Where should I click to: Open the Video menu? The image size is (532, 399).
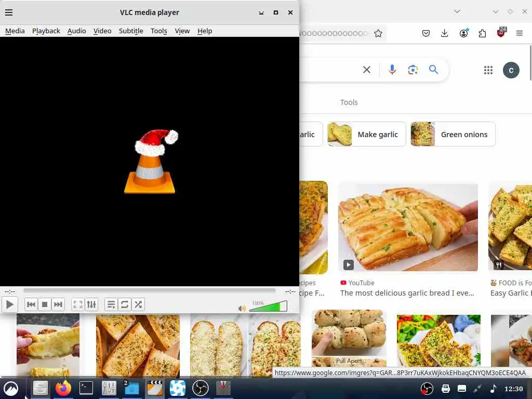(102, 31)
